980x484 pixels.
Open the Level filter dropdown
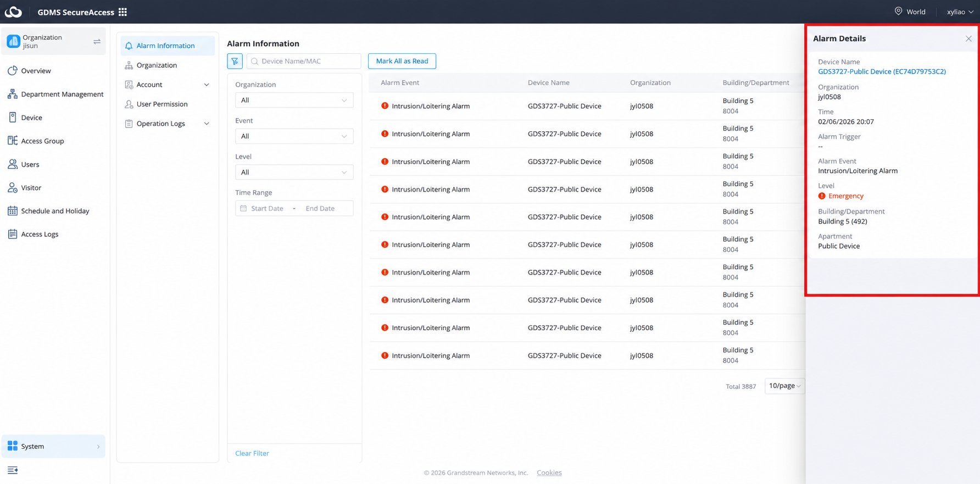[x=294, y=172]
